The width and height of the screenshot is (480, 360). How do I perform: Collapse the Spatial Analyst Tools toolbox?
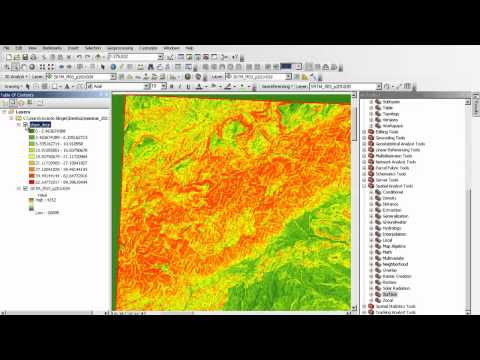pos(364,186)
